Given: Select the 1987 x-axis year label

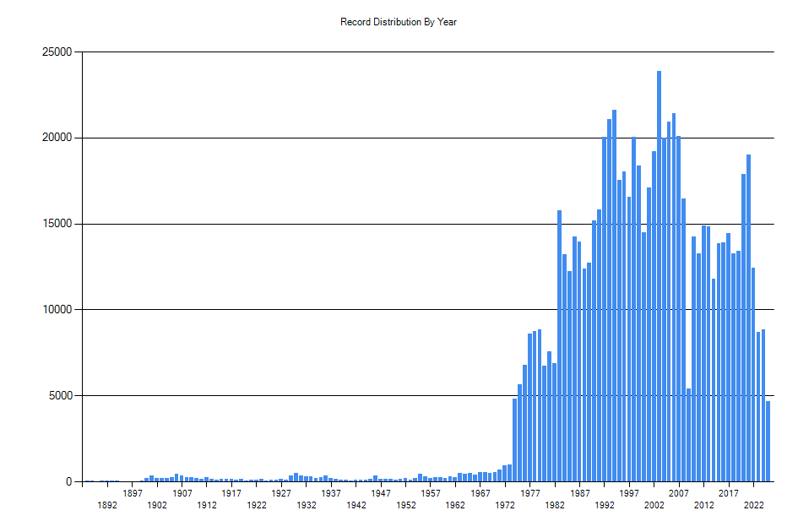Looking at the screenshot, I should (580, 494).
